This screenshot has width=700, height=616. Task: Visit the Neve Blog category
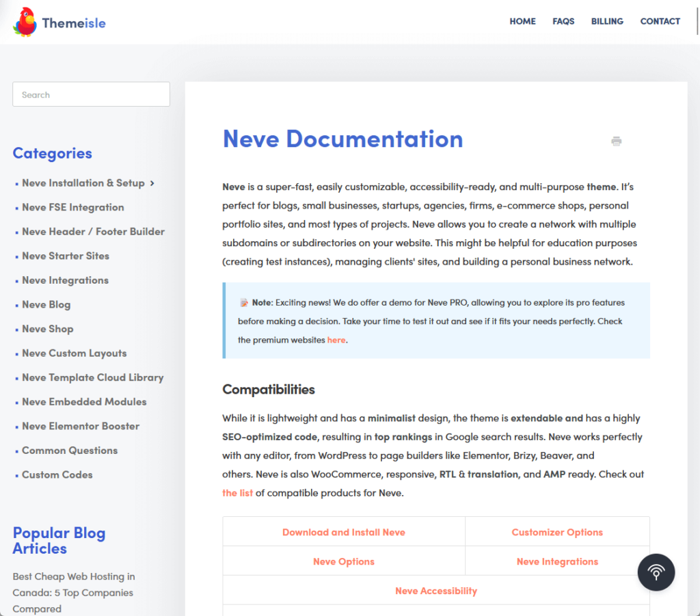(x=46, y=305)
